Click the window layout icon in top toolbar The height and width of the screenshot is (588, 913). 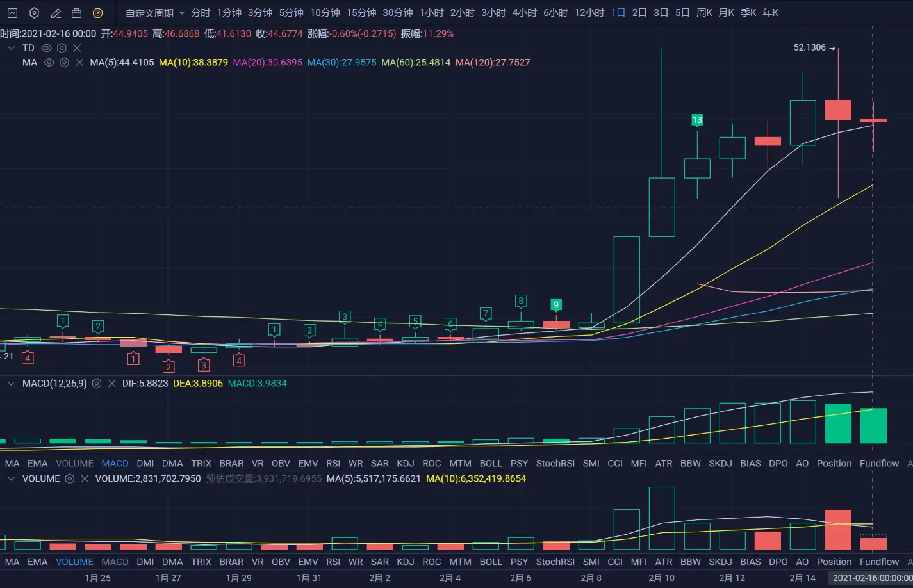click(76, 13)
